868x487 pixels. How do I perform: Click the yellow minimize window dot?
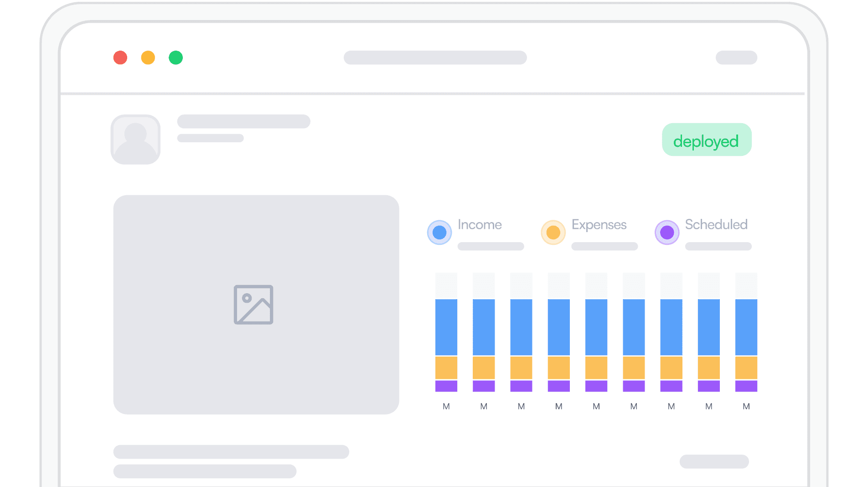point(148,58)
